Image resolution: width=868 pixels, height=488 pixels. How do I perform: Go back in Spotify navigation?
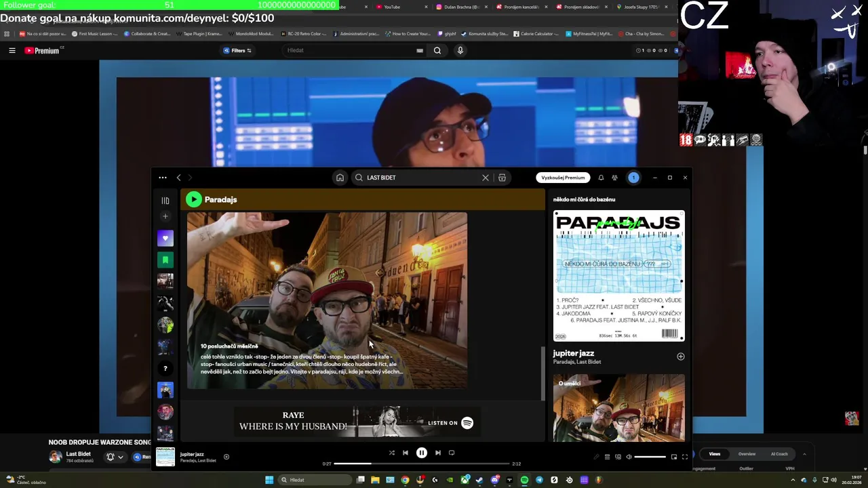[x=179, y=178]
